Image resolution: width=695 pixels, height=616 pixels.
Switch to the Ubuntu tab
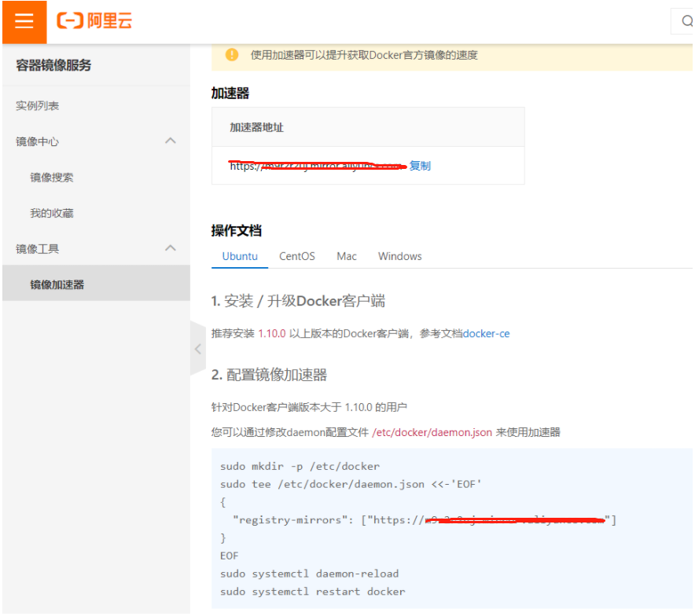click(240, 256)
